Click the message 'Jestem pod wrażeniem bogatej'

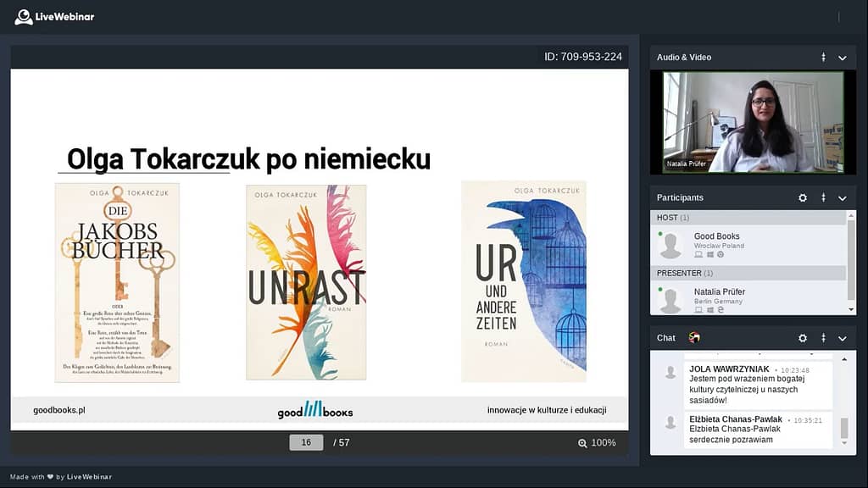747,379
